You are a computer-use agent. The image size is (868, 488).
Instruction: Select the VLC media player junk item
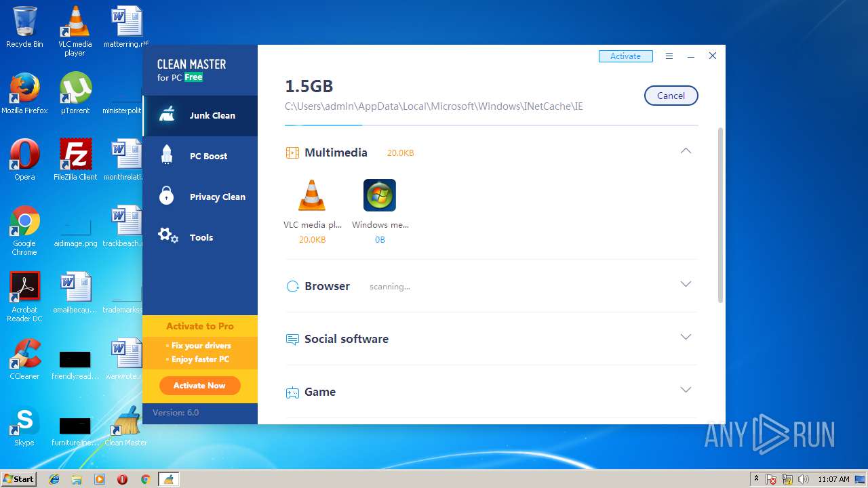click(x=312, y=211)
